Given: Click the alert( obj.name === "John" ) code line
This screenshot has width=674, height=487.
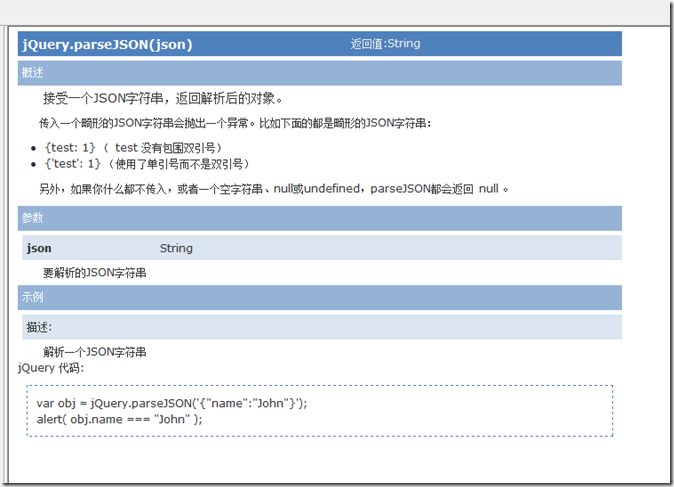Looking at the screenshot, I should tap(119, 418).
